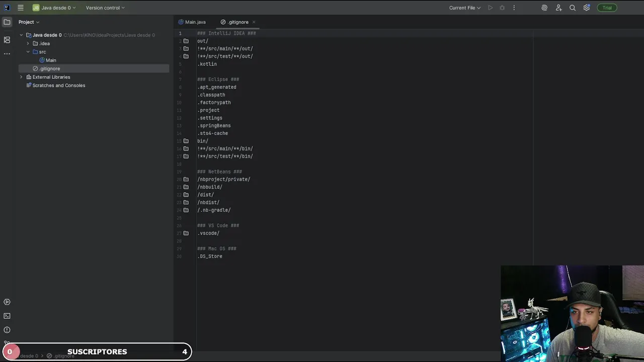The height and width of the screenshot is (362, 644).
Task: Click gutter folder icon beside .vscode/
Action: [x=186, y=233]
